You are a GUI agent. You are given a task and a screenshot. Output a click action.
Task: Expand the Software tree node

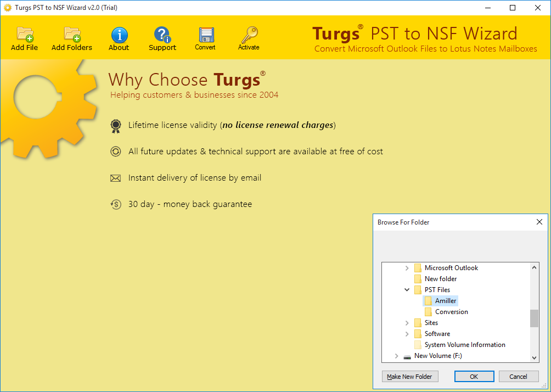tap(407, 334)
